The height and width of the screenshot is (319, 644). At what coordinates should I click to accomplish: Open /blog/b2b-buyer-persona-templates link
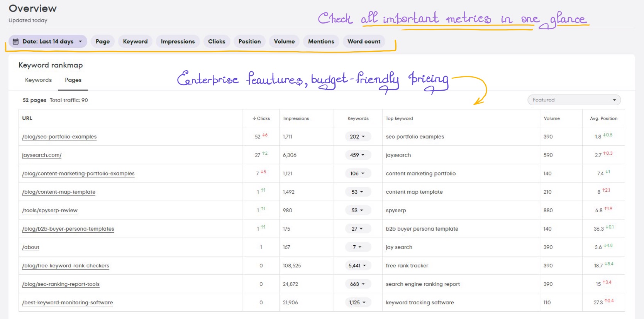click(68, 229)
